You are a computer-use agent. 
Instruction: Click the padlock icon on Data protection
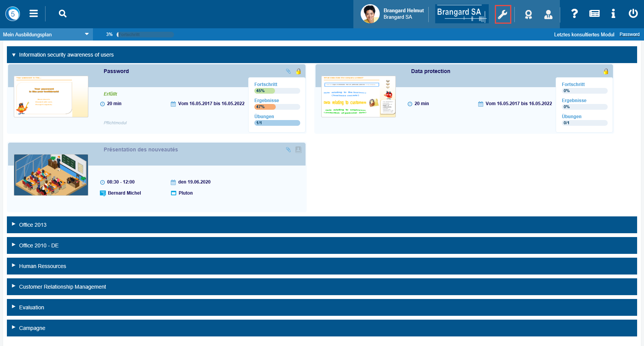click(x=606, y=71)
